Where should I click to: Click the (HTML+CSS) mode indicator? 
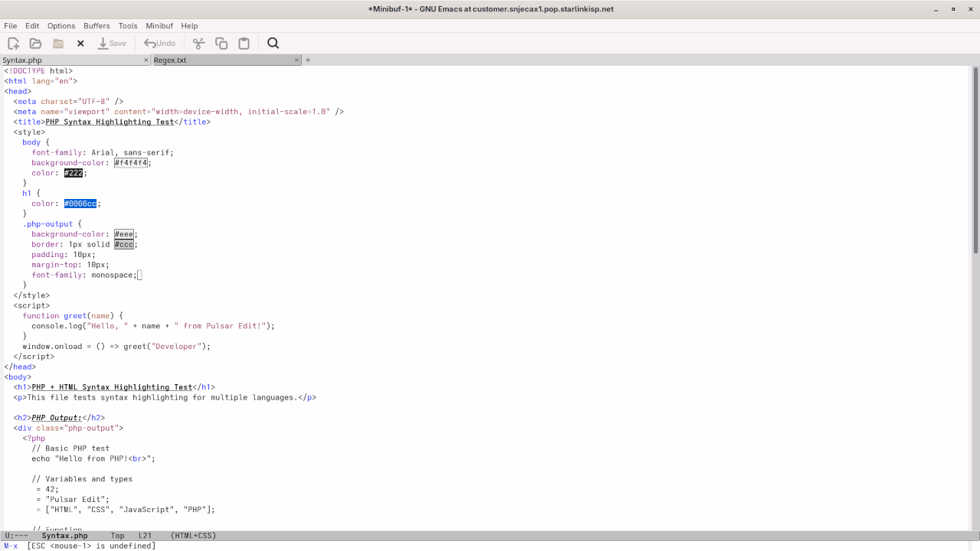pyautogui.click(x=193, y=536)
